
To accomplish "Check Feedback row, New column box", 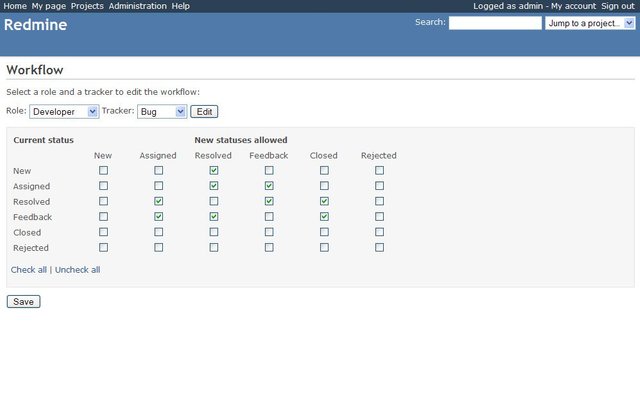I will click(103, 216).
